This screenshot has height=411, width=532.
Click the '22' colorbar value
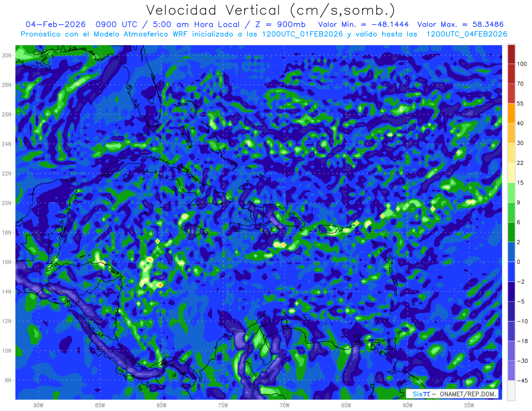click(520, 163)
